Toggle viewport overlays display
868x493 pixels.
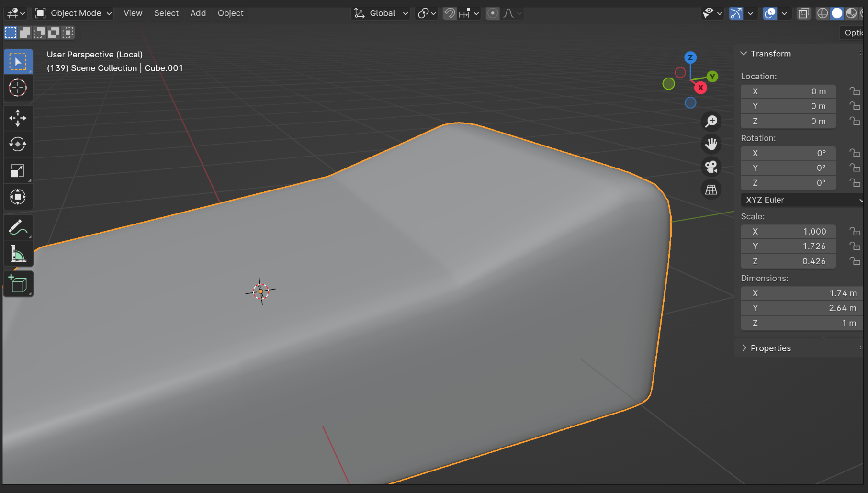click(770, 13)
